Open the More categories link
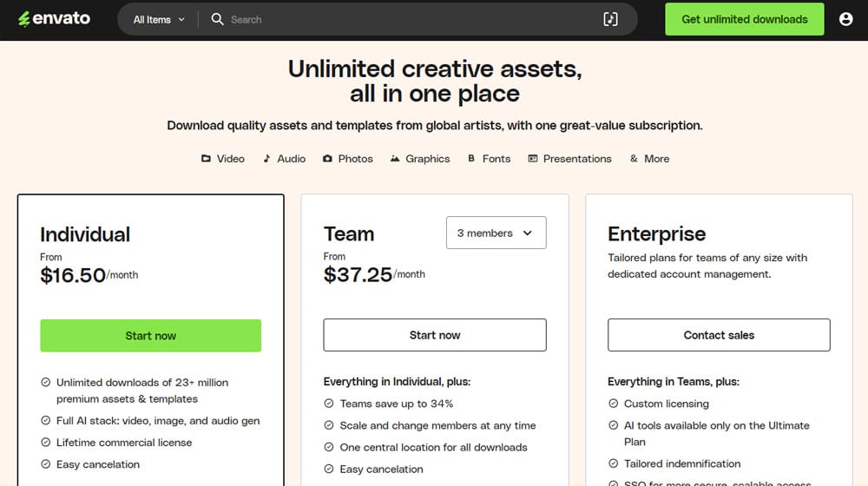 click(649, 158)
